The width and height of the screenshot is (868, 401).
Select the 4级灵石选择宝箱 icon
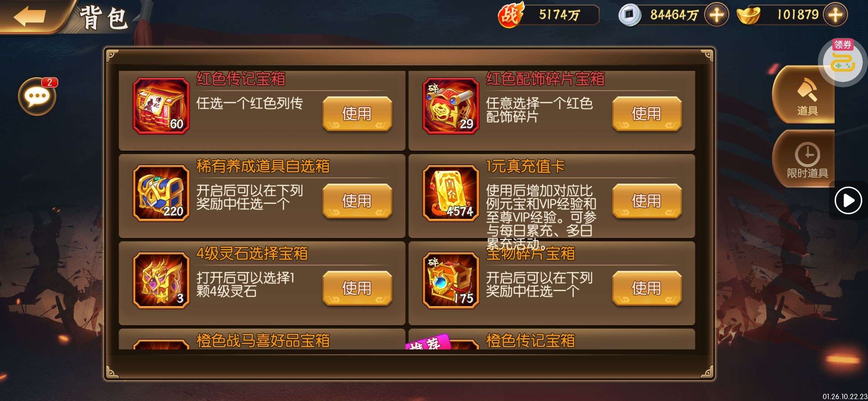(161, 280)
